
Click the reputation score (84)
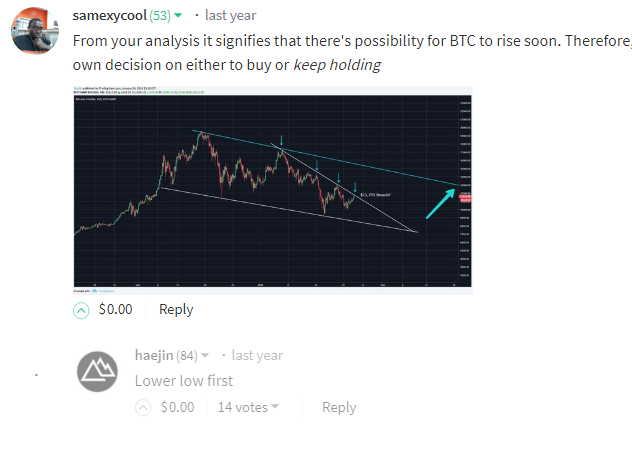pos(187,355)
